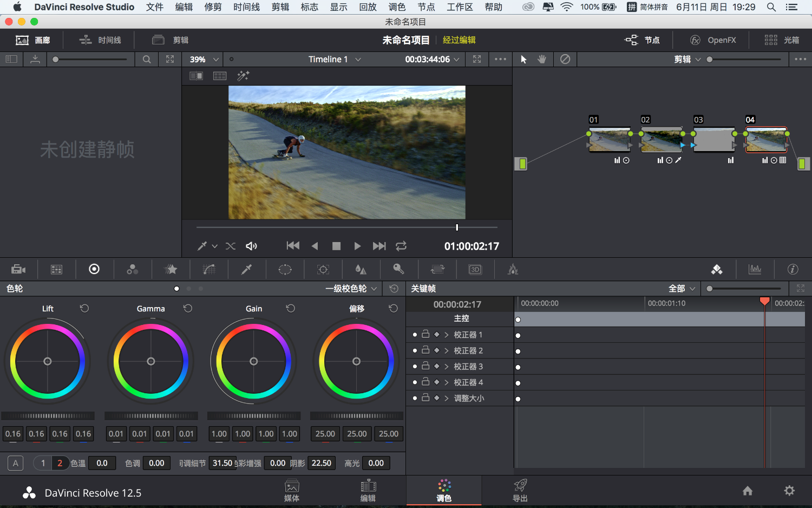This screenshot has height=508, width=812.
Task: Open project settings gear icon
Action: (789, 491)
